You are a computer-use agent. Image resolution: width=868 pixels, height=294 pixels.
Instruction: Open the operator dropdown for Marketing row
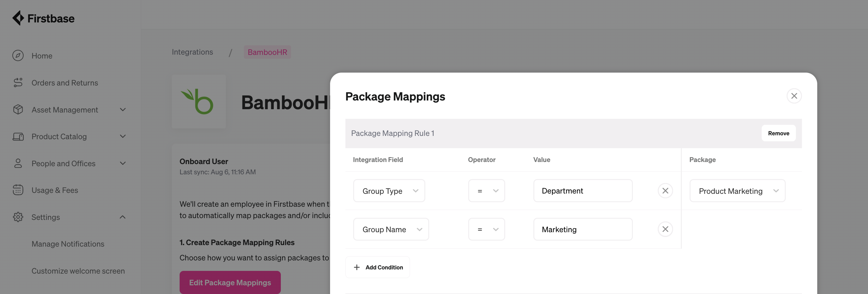click(486, 229)
